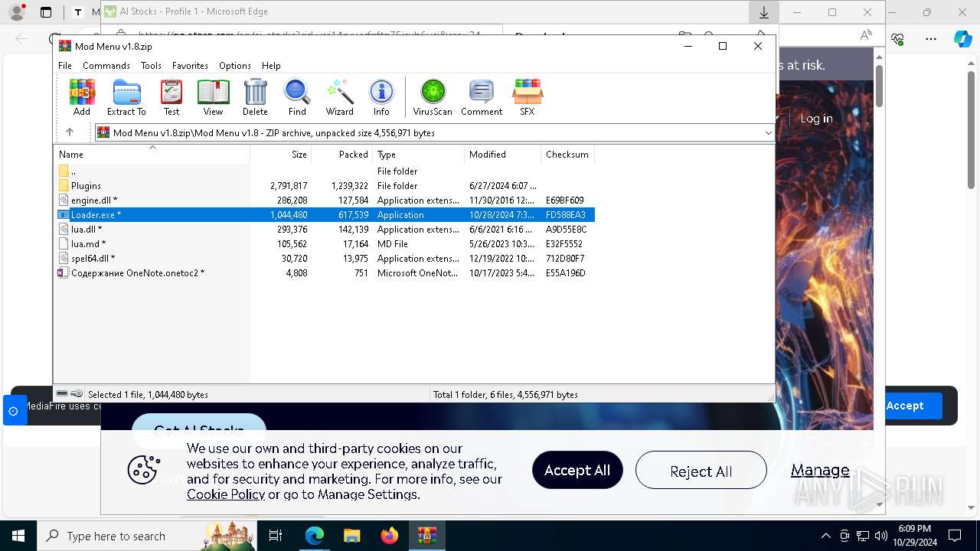The image size is (980, 551).
Task: Click the Find magnifier icon
Action: (297, 97)
